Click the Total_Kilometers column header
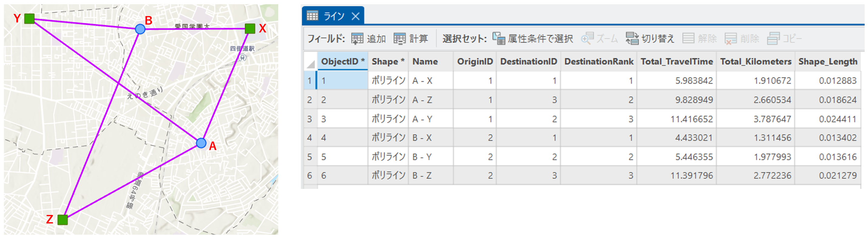This screenshot has height=238, width=868. [756, 62]
